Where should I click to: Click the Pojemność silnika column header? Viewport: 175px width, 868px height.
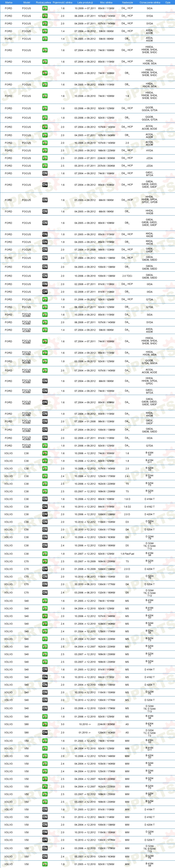point(62,2)
